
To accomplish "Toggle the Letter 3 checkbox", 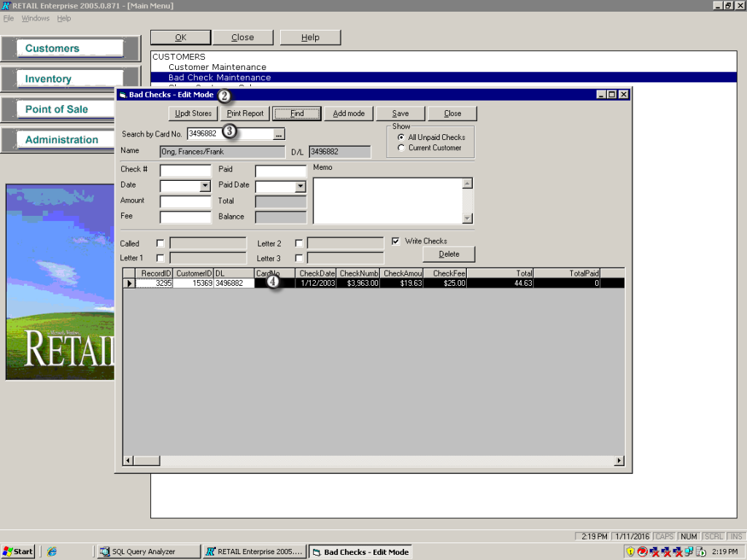I will (298, 258).
